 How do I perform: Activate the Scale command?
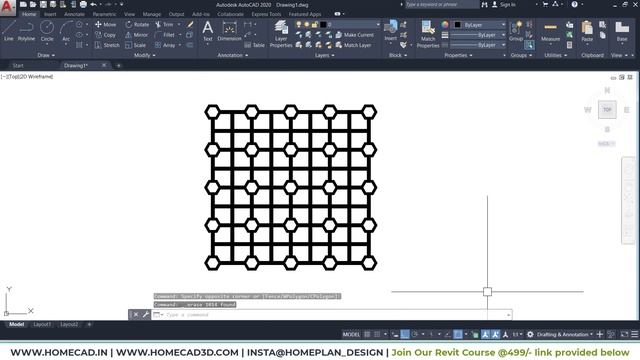(x=136, y=45)
